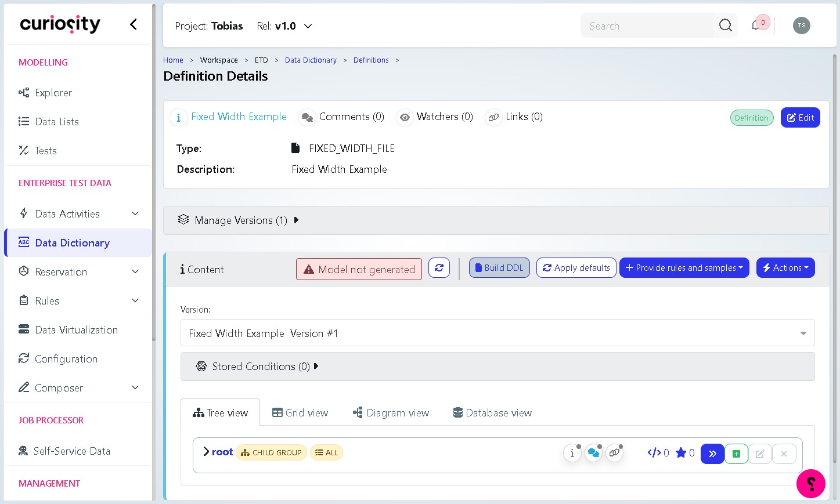Click the Comments speech bubble icon
This screenshot has height=504, width=840.
[307, 118]
